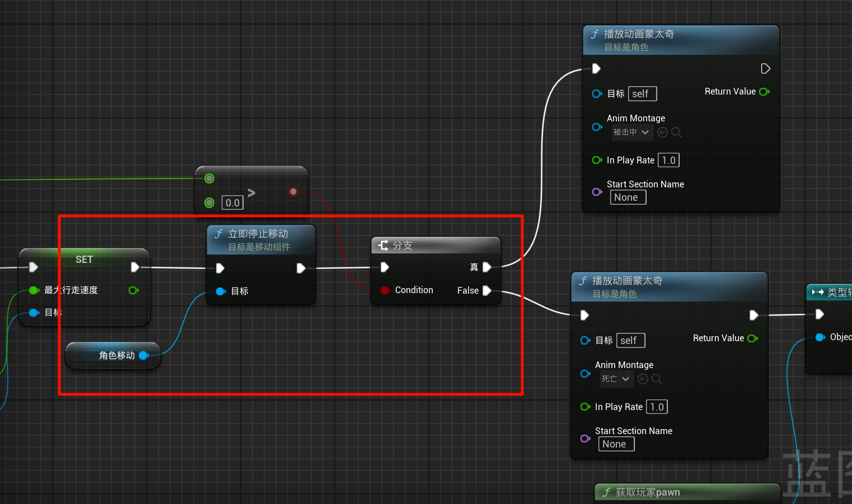Click the use-selected arrow icon beside 死亡 montage
852x504 pixels.
(643, 379)
